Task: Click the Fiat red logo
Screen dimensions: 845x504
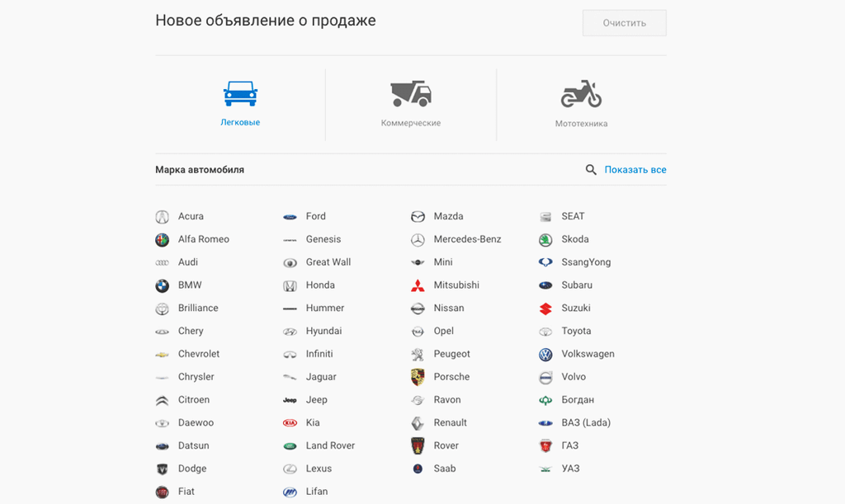Action: (x=163, y=492)
